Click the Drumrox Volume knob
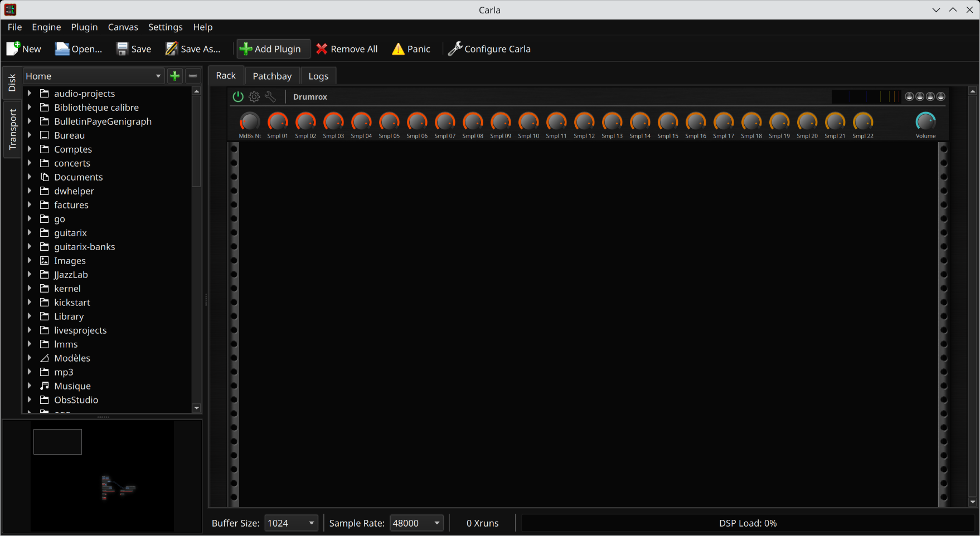980x536 pixels. [x=925, y=121]
